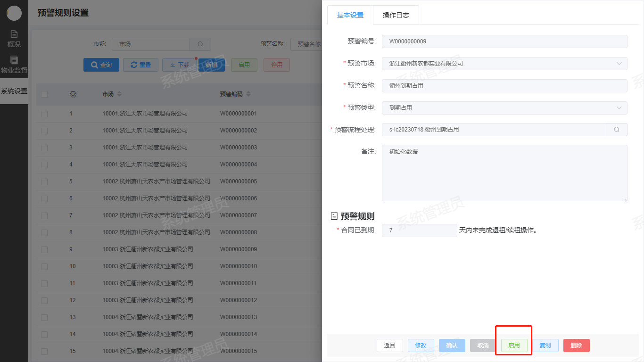
Task: Tick the checkbox for row W0000000008
Action: point(44,232)
